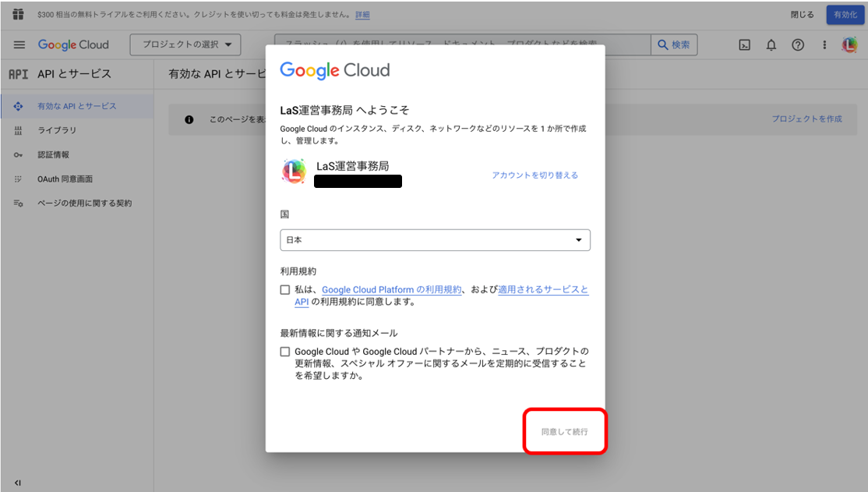The width and height of the screenshot is (868, 492).
Task: Click the OAuth 同意画面 icon
Action: click(x=18, y=179)
